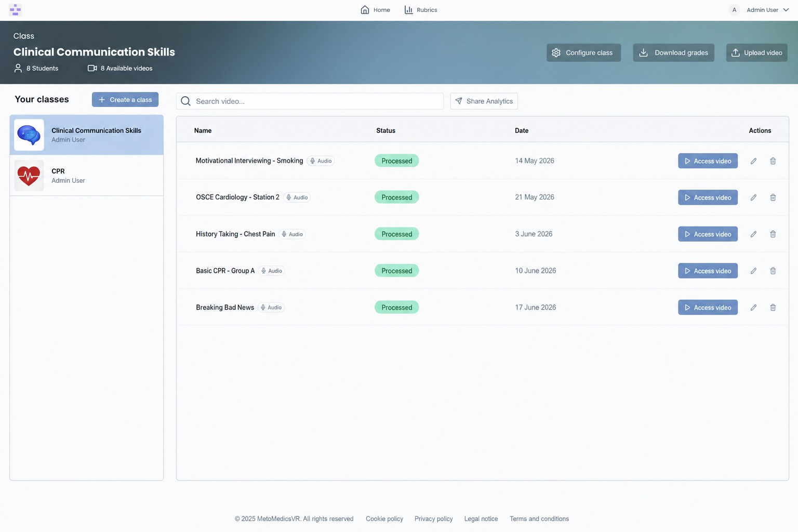
Task: Click Motivational Interviewing - Smoking video name
Action: [249, 161]
